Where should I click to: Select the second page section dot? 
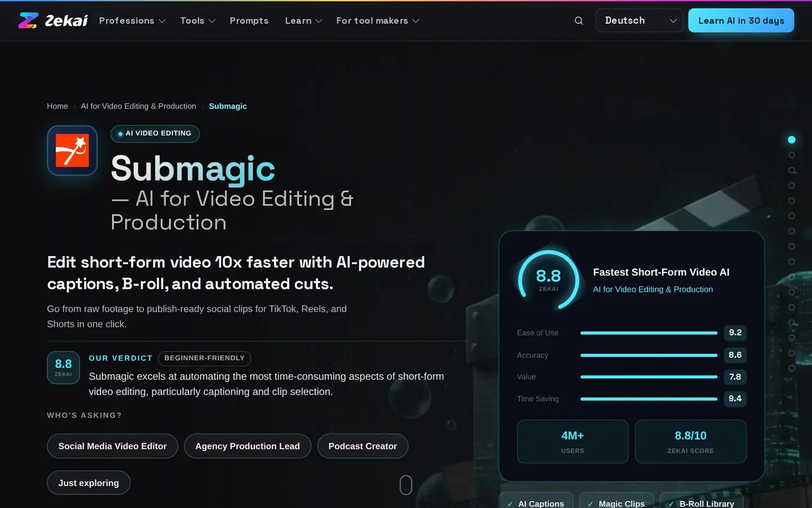792,155
